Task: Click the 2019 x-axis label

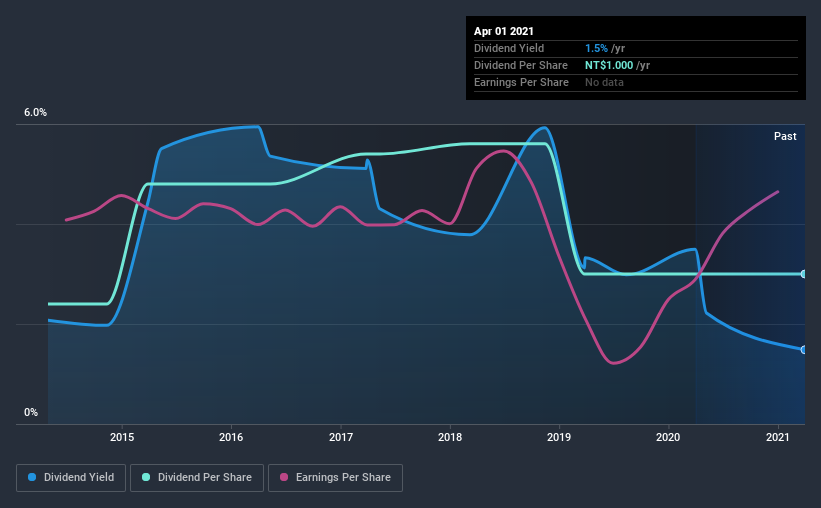Action: (559, 437)
